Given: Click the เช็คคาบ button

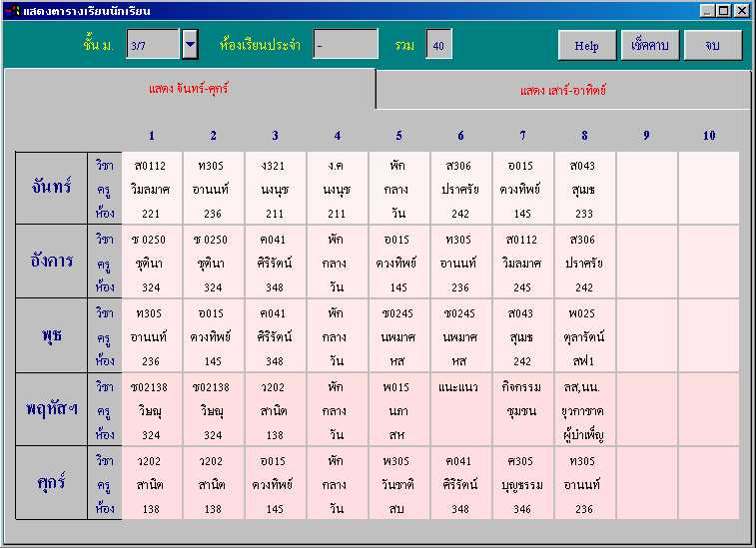Looking at the screenshot, I should coord(649,45).
